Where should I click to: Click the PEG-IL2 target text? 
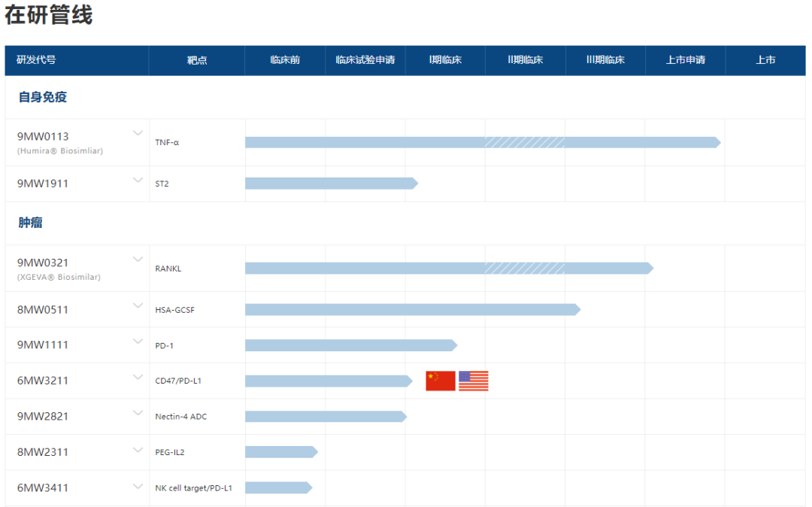170,453
